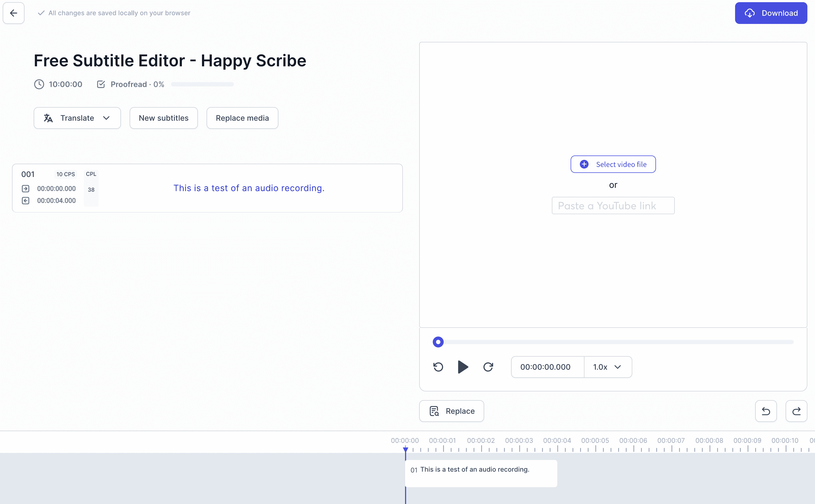This screenshot has height=504, width=815.
Task: Click the video progress slider handle
Action: tap(438, 342)
